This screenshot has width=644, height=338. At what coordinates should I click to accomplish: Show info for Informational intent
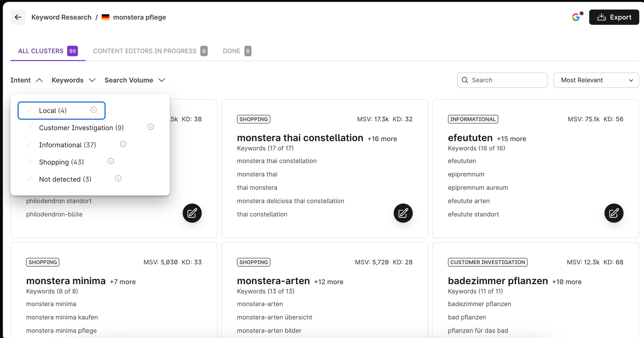123,144
